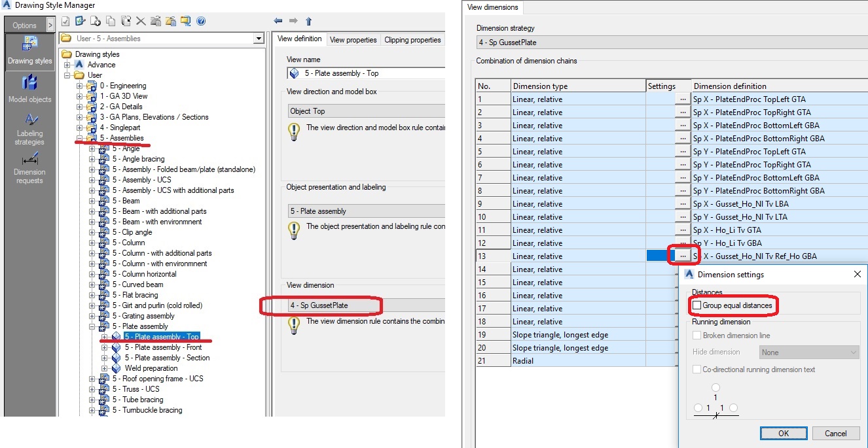Go forward with the right arrow icon
Image resolution: width=868 pixels, height=448 pixels.
pyautogui.click(x=293, y=22)
